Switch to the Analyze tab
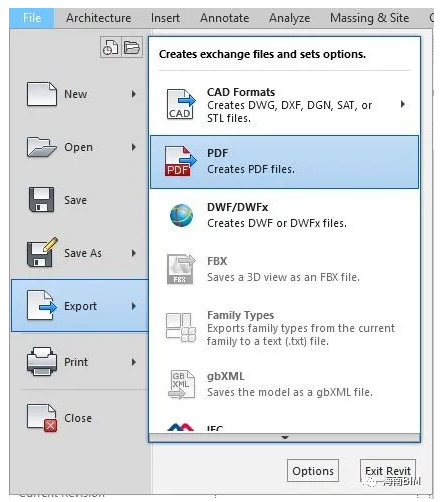The image size is (442, 502). coord(289,18)
